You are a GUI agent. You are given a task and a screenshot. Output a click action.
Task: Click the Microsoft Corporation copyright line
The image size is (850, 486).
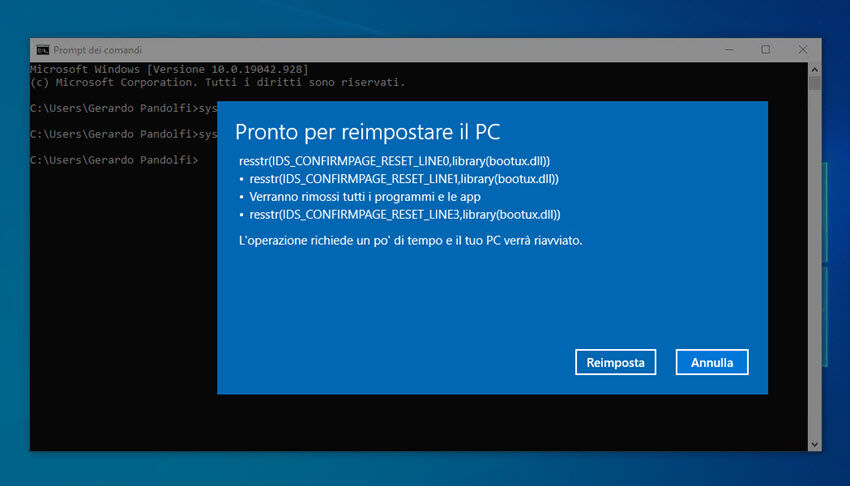coord(217,82)
